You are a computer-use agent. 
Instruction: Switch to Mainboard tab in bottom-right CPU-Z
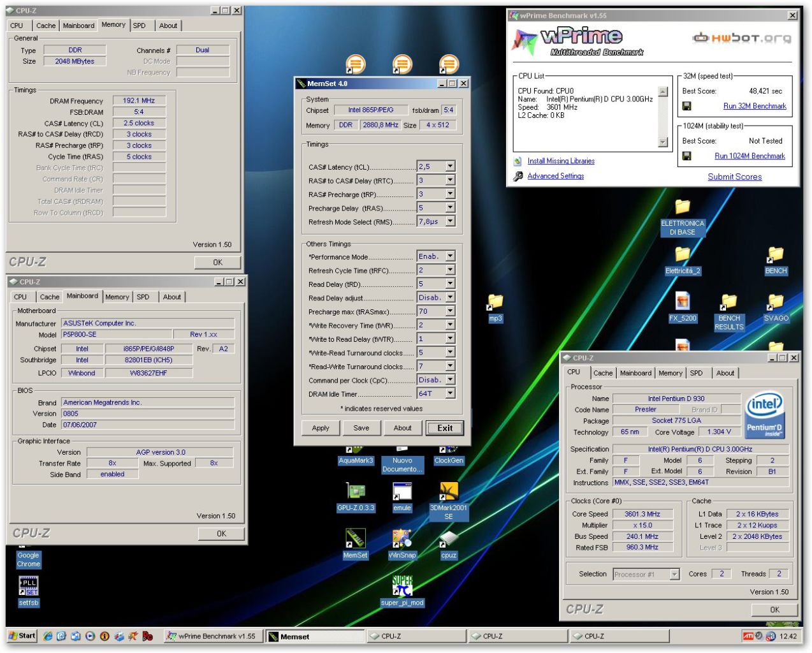click(636, 374)
